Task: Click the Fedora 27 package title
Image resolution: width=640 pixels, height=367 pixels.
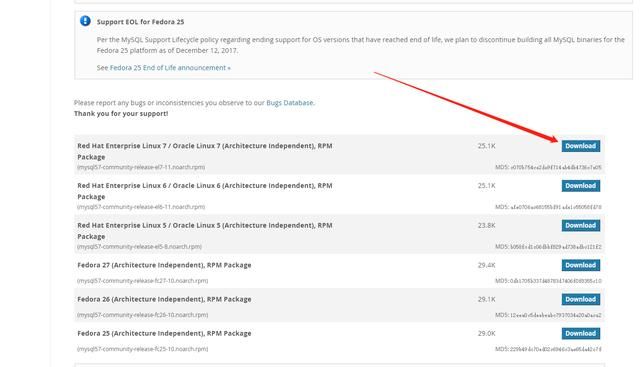Action: (164, 265)
